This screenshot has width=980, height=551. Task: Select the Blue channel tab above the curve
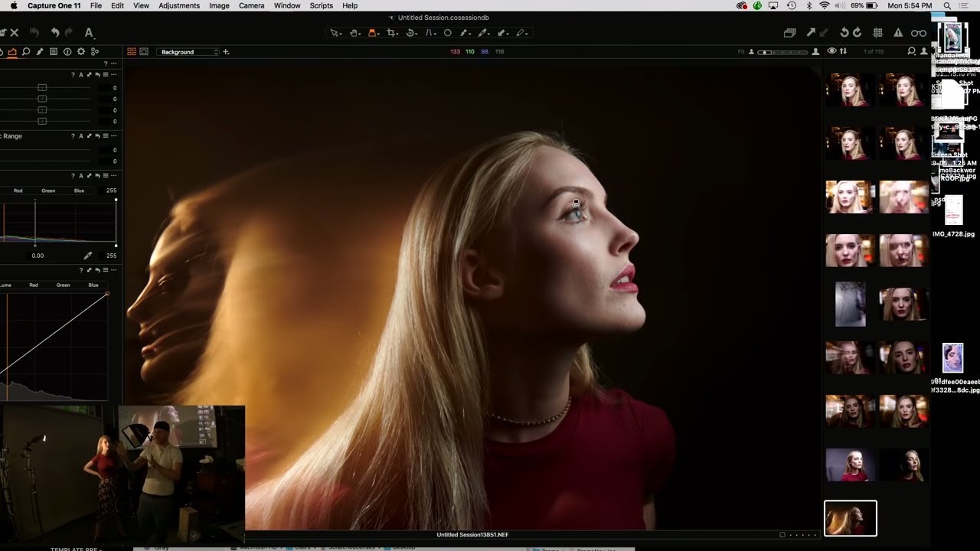pyautogui.click(x=93, y=285)
